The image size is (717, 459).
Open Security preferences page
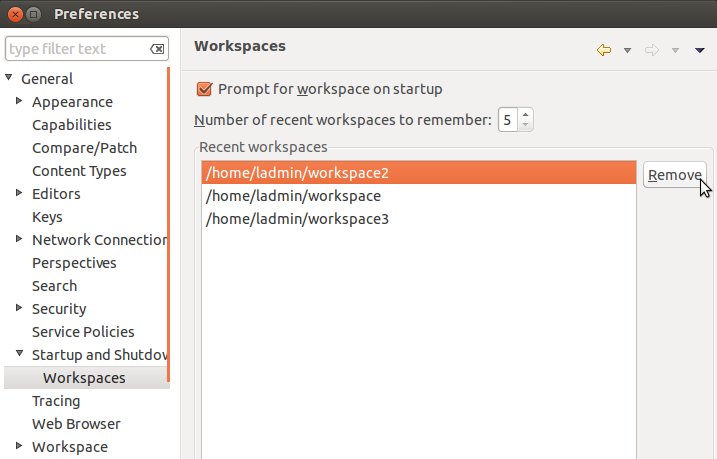59,309
